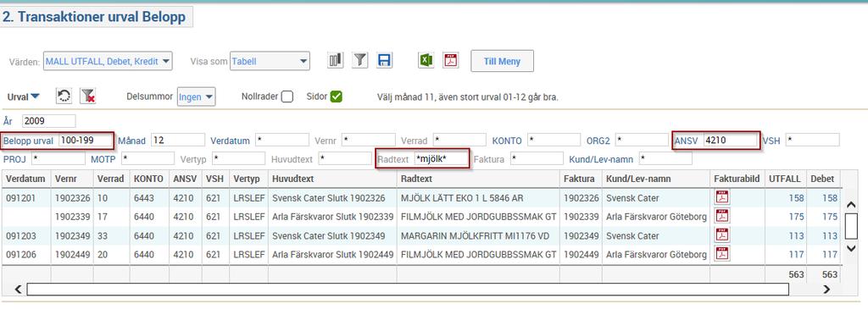Click the KONTO filter label
The width and height of the screenshot is (868, 309).
pos(507,141)
